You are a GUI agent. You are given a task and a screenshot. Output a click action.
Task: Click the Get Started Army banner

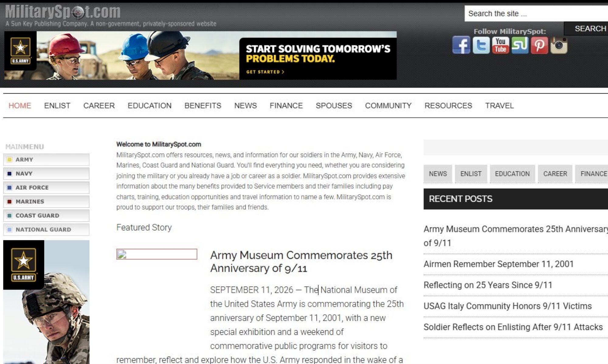[x=200, y=56]
